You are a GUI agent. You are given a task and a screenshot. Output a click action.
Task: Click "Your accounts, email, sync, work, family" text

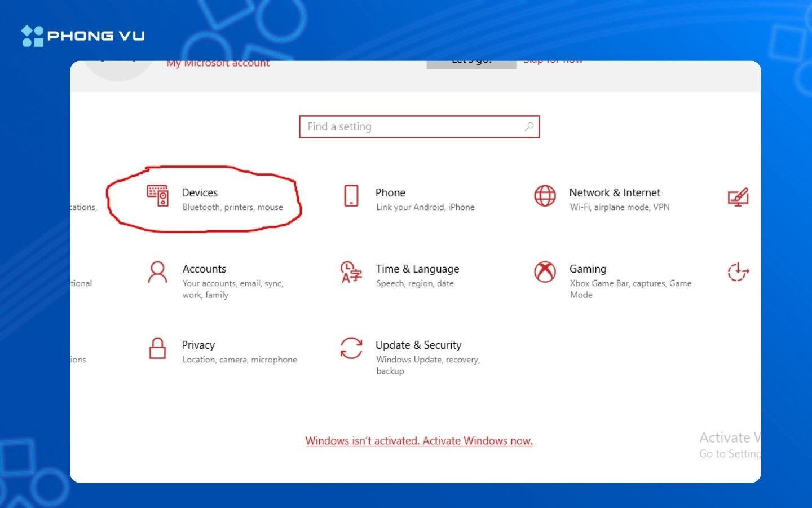click(x=232, y=289)
